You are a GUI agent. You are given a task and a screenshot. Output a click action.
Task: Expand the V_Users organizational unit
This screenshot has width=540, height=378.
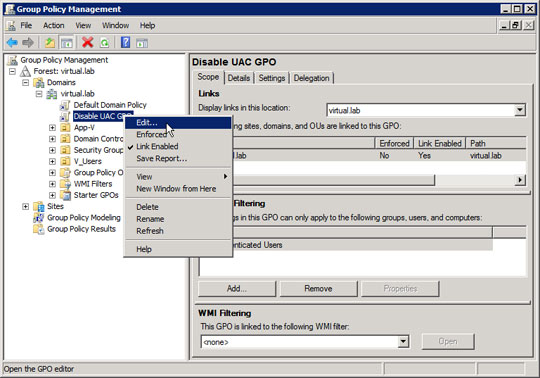52,161
